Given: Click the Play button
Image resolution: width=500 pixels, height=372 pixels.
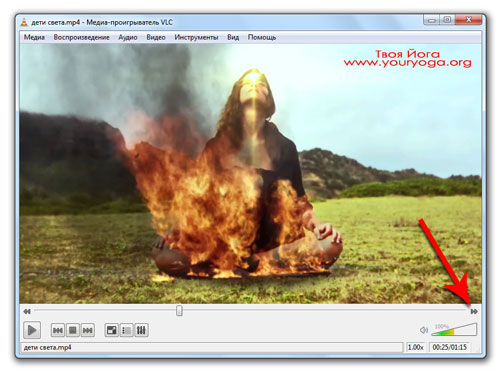Looking at the screenshot, I should [32, 330].
